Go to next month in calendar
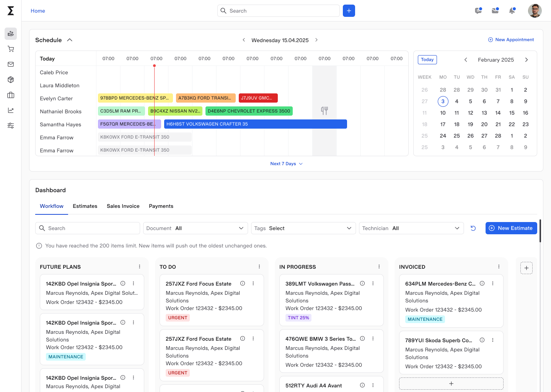This screenshot has height=392, width=551. point(527,60)
